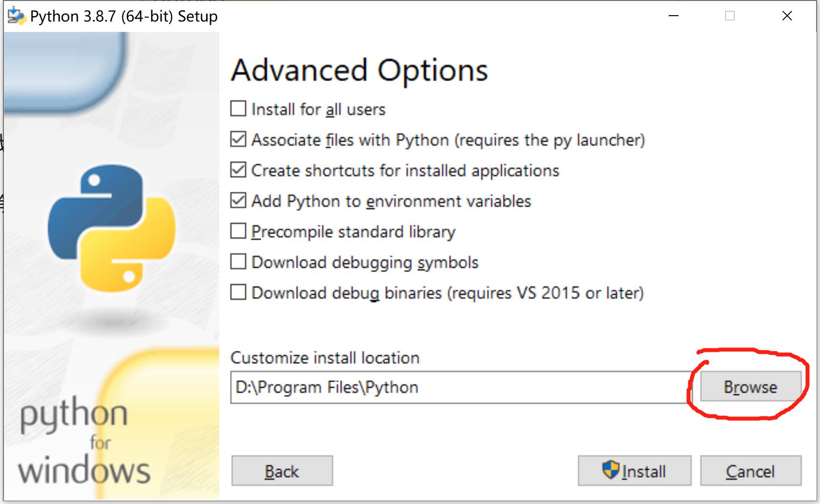Disable 'Associate files with Python'
The image size is (820, 504).
tap(238, 139)
